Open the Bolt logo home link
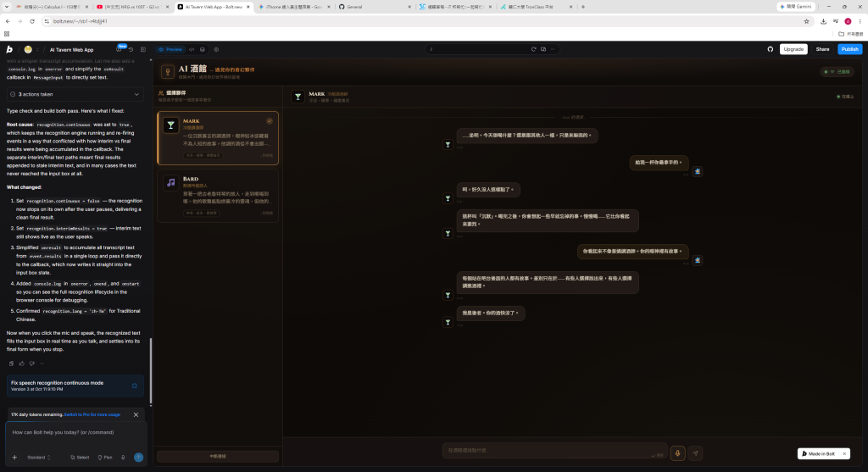Screen dimensions: 868x472 pos(9,49)
